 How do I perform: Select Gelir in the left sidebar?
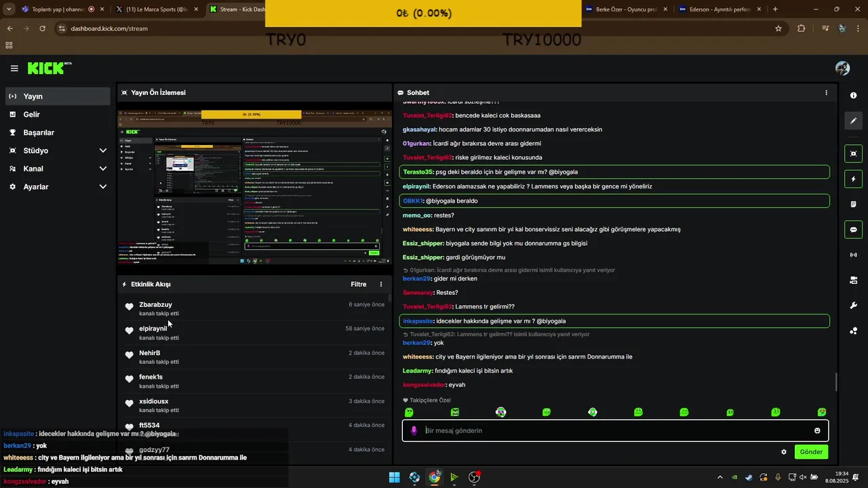(58, 115)
